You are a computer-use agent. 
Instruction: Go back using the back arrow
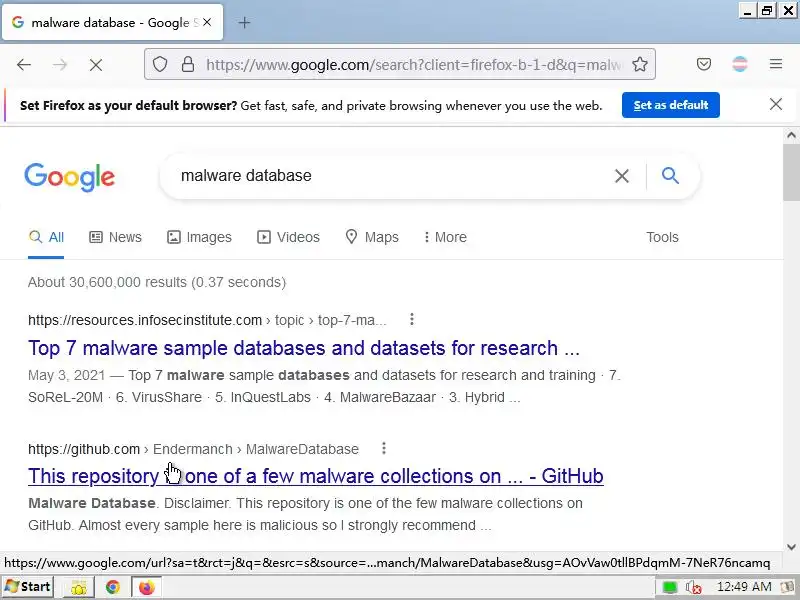click(24, 64)
